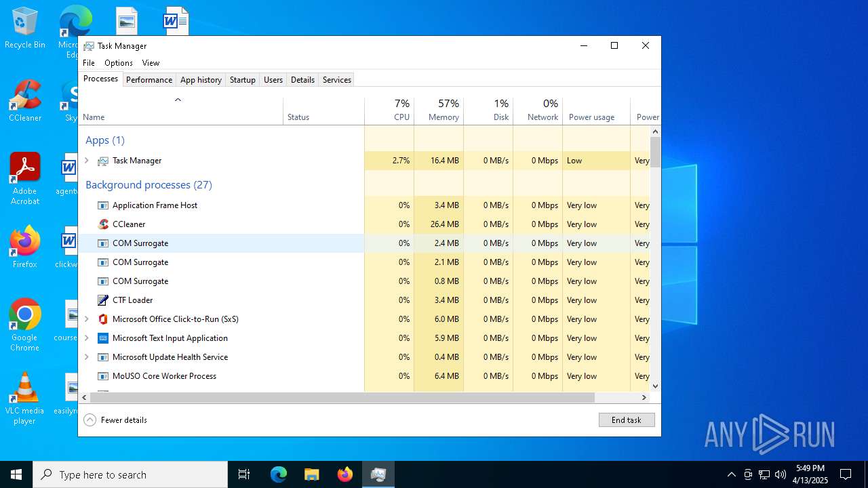Switch to the Services tab
868x488 pixels.
tap(337, 80)
